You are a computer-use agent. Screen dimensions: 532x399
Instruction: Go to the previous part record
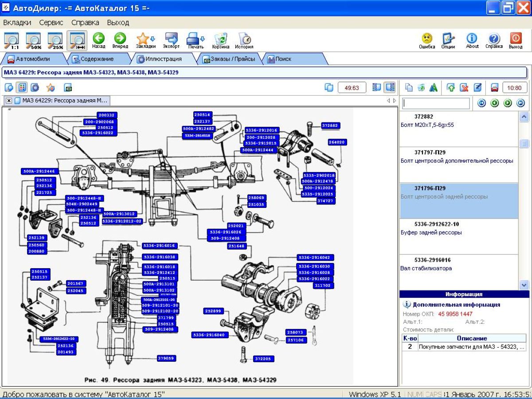495,103
